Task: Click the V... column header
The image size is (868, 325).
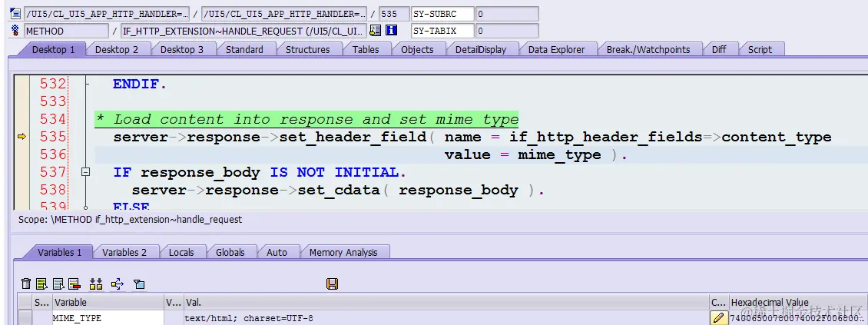Action: point(174,302)
